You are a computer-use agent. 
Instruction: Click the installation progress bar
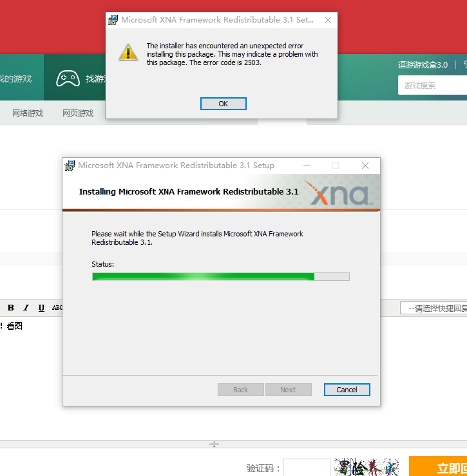(x=221, y=276)
